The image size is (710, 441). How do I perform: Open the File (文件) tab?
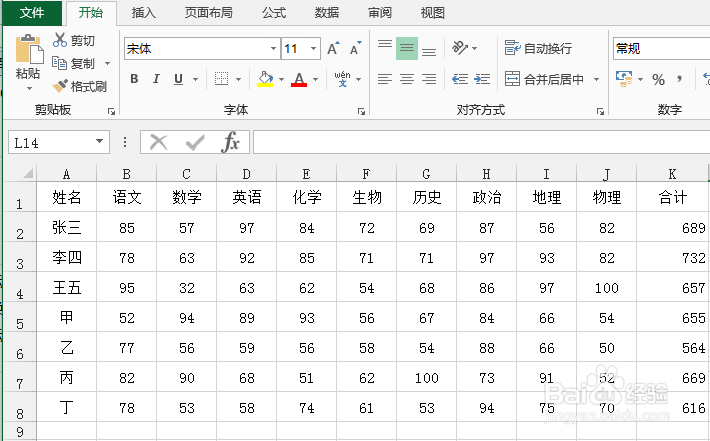32,13
